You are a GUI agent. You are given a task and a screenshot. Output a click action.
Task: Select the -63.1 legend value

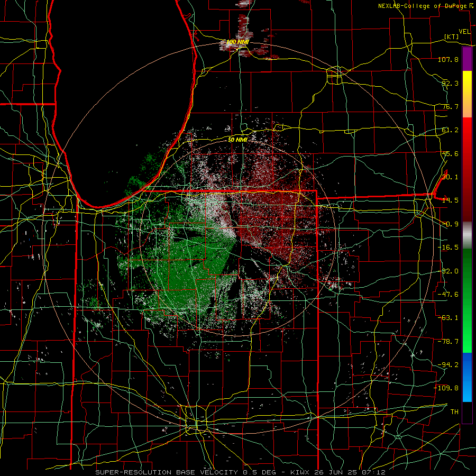[x=448, y=318]
